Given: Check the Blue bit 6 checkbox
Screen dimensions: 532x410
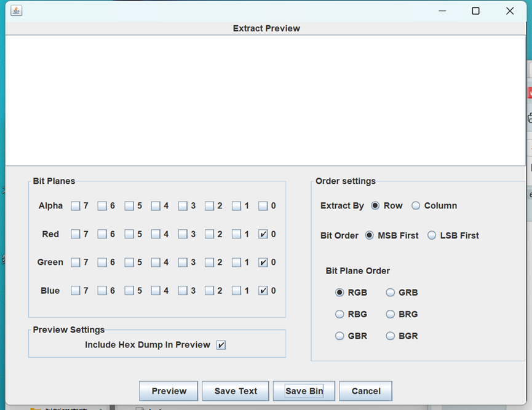Looking at the screenshot, I should coord(102,291).
